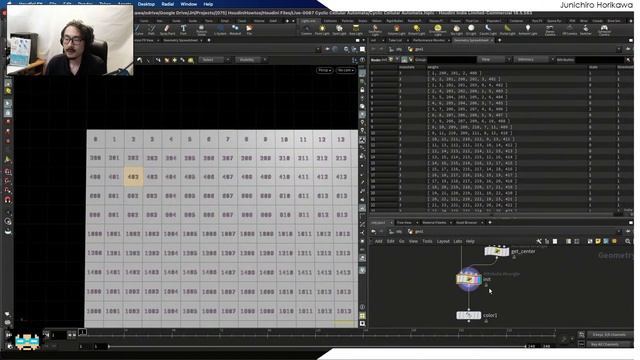
Task: Add a Sky Light from the shelf
Action: 456,29
